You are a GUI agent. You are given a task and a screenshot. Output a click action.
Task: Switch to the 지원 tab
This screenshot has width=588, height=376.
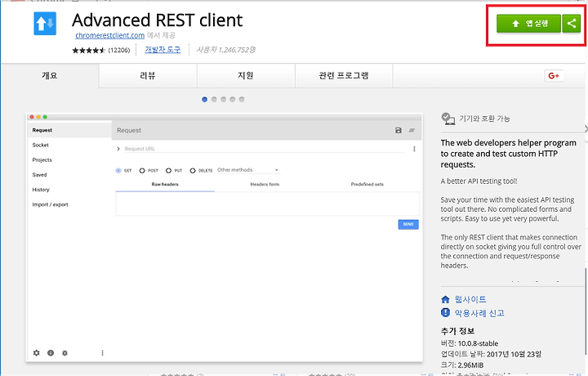pos(246,75)
